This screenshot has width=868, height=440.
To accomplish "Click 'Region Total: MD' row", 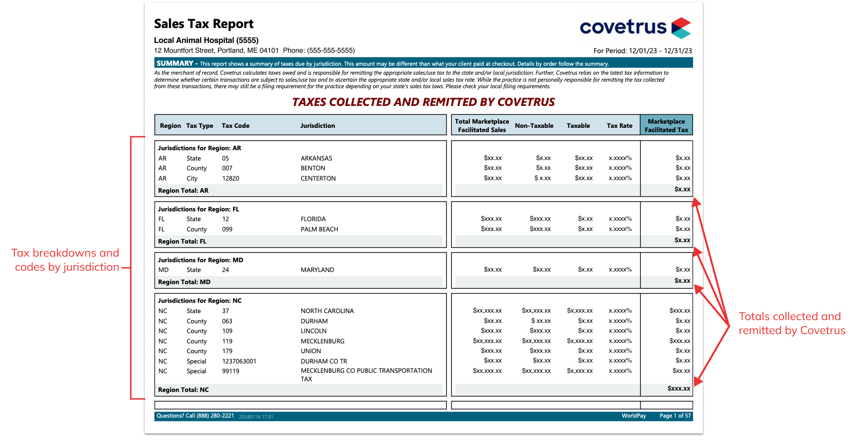I will [x=300, y=282].
